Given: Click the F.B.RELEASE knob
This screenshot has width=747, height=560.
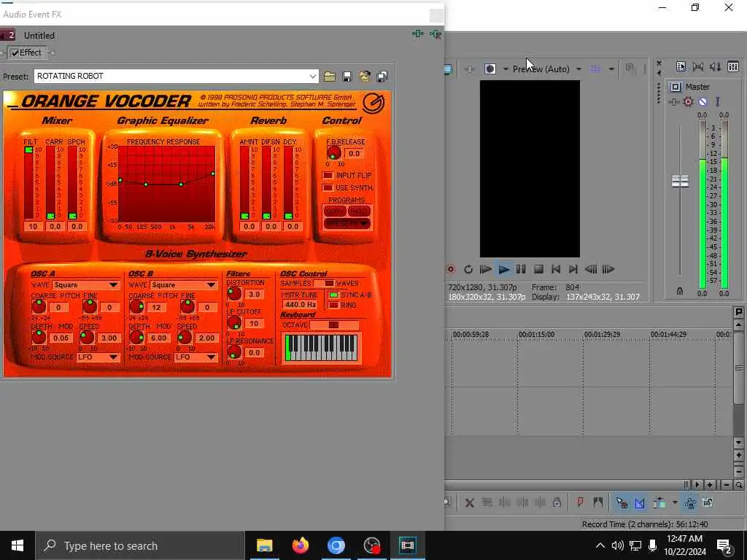Looking at the screenshot, I should 333,153.
